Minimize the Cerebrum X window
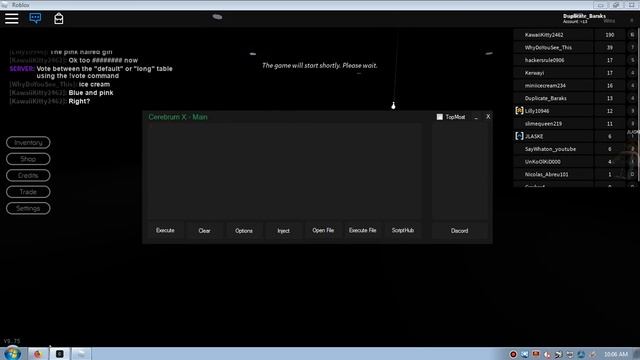 476,117
